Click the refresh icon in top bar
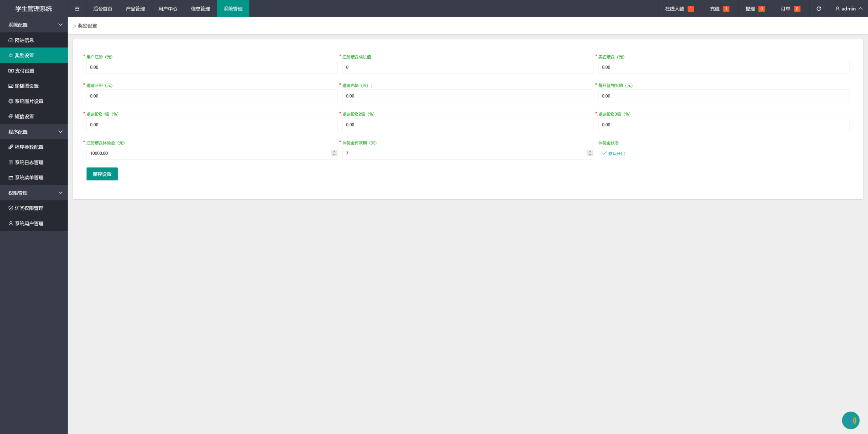 pyautogui.click(x=818, y=8)
